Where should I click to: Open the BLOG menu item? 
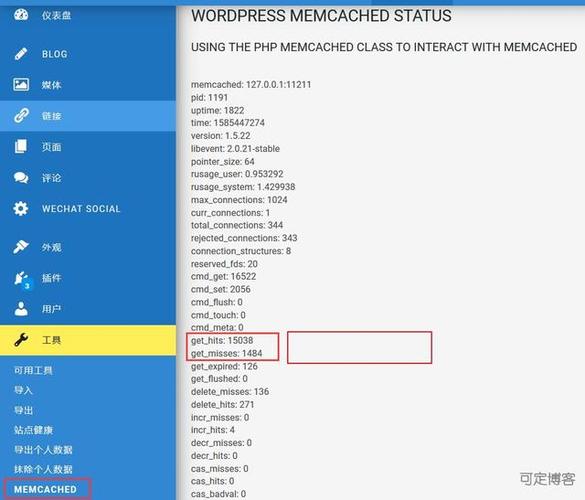click(x=54, y=54)
